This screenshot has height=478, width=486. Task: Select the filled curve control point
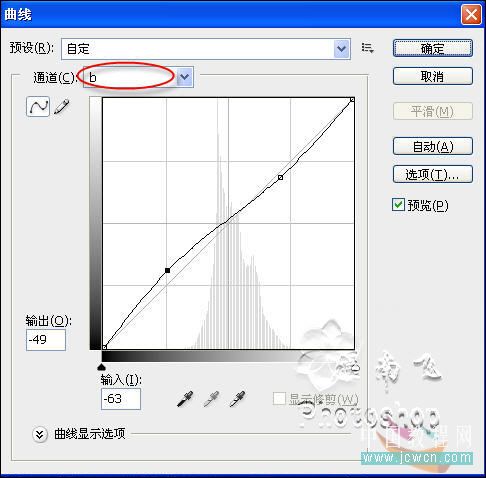click(168, 270)
